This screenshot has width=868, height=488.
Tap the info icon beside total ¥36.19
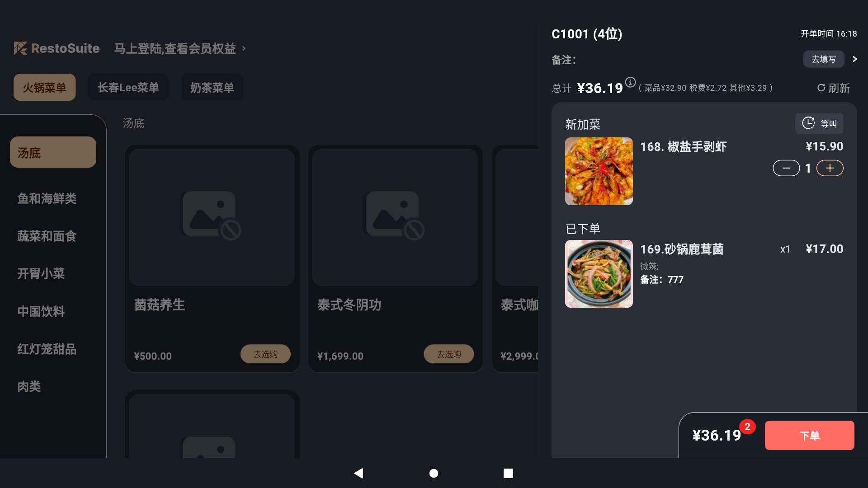coord(630,82)
